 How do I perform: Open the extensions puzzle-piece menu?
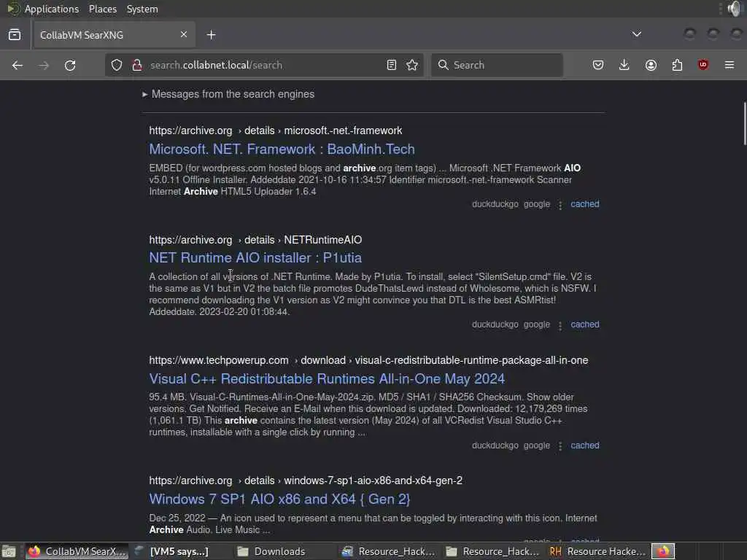[677, 65]
